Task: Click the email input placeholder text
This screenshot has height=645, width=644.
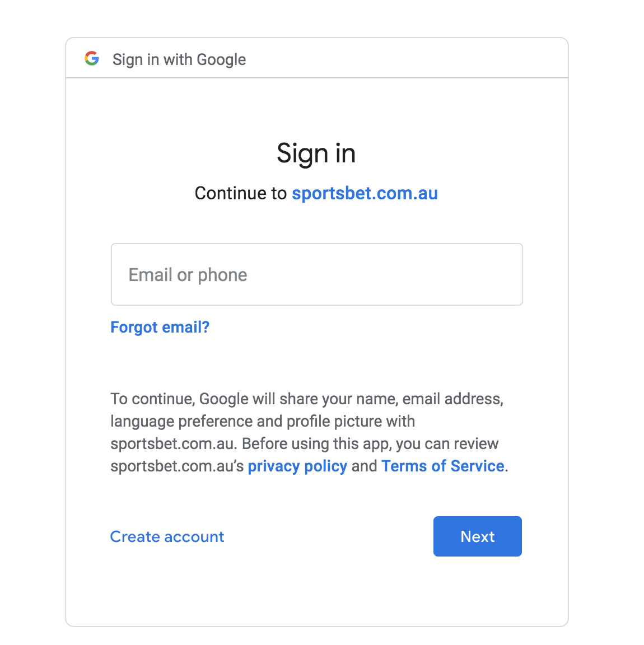Action: 188,274
